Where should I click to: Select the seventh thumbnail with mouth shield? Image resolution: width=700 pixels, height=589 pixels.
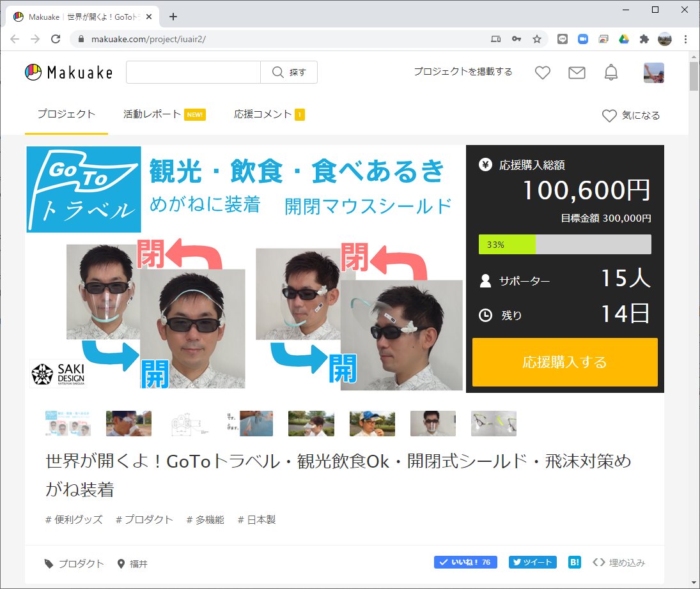(x=433, y=424)
